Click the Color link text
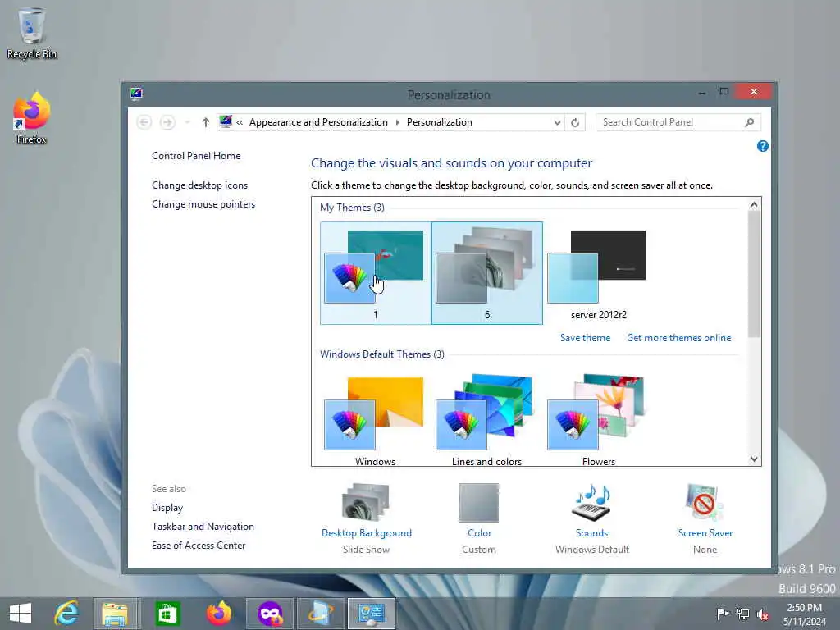 point(479,533)
